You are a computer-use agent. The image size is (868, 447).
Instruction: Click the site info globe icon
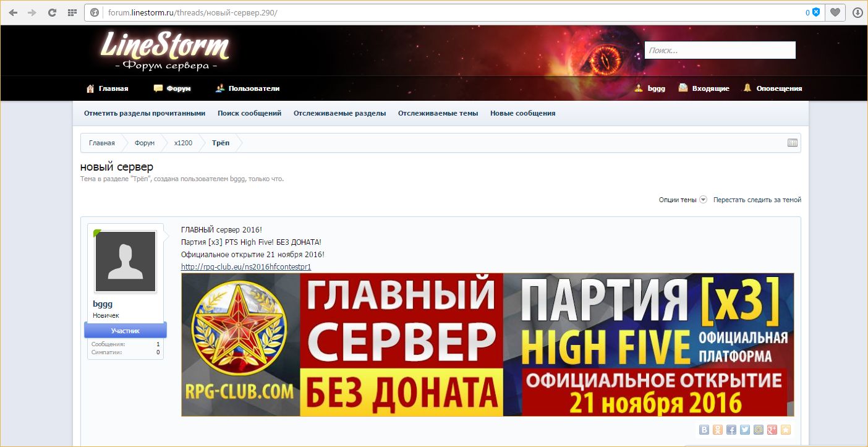tap(95, 12)
